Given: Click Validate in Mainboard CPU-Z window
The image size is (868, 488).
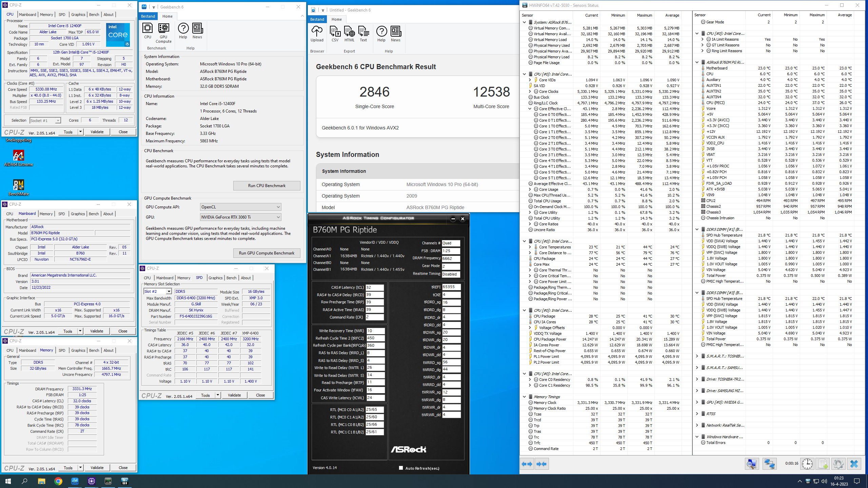Looking at the screenshot, I should [97, 331].
